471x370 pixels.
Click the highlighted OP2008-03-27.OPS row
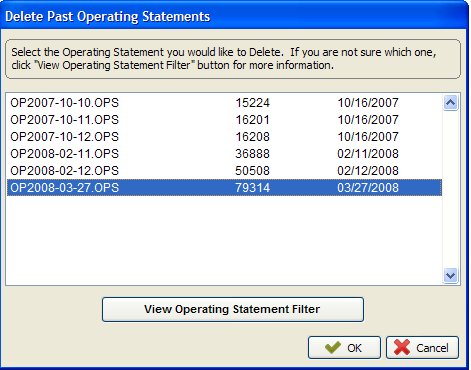(x=224, y=188)
